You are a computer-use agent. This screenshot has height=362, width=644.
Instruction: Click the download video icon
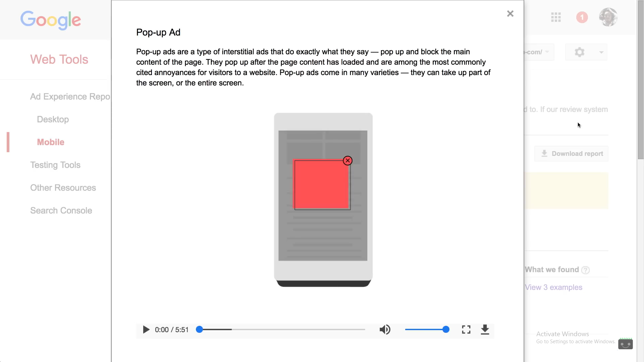485,329
